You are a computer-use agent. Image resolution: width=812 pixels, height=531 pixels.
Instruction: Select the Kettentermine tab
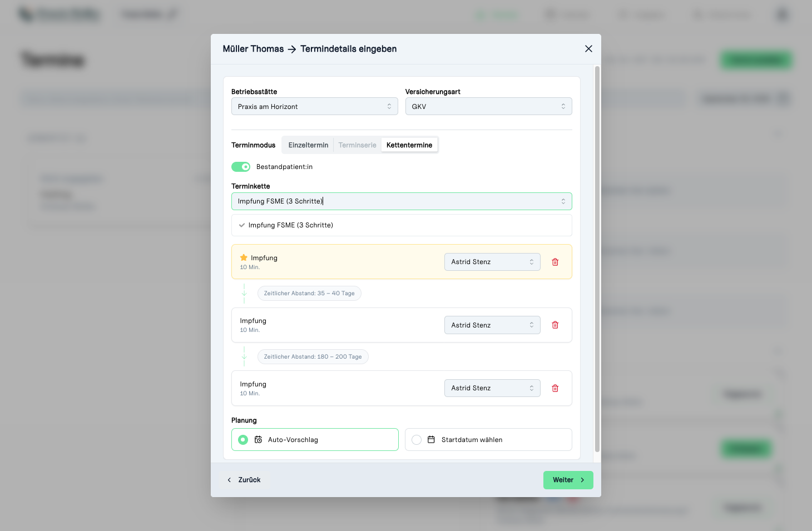[x=409, y=145]
